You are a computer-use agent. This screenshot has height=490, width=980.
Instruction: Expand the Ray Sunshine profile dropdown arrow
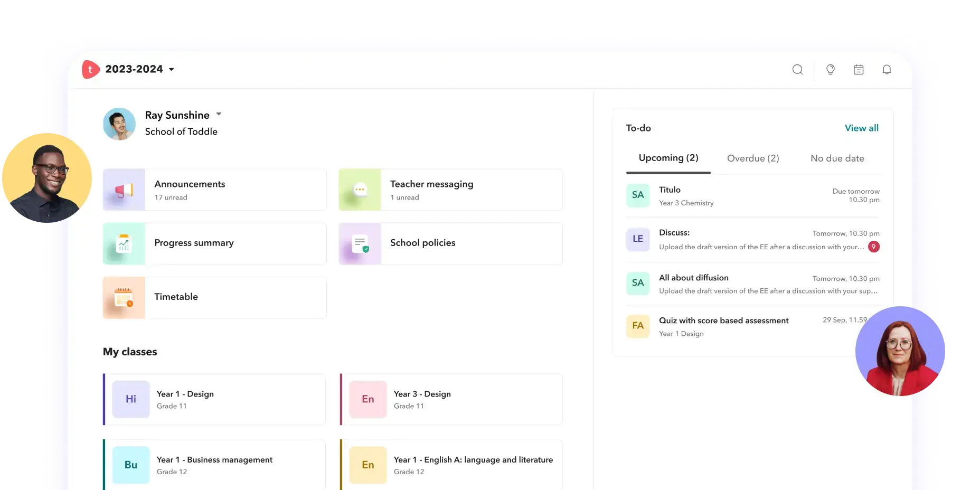coord(219,114)
